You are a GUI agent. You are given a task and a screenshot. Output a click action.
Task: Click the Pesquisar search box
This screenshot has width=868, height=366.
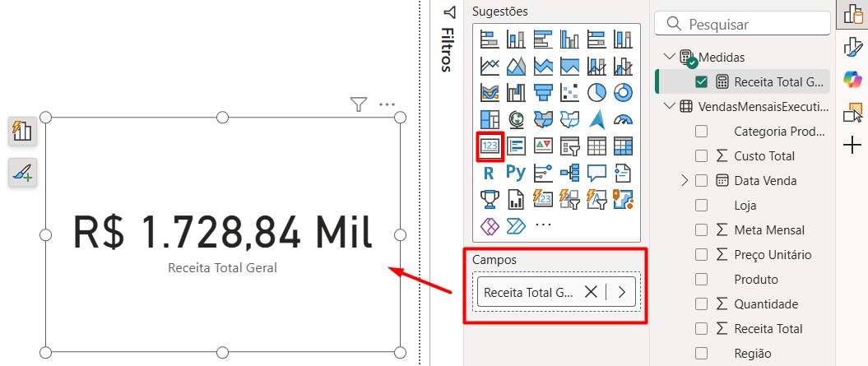point(742,25)
